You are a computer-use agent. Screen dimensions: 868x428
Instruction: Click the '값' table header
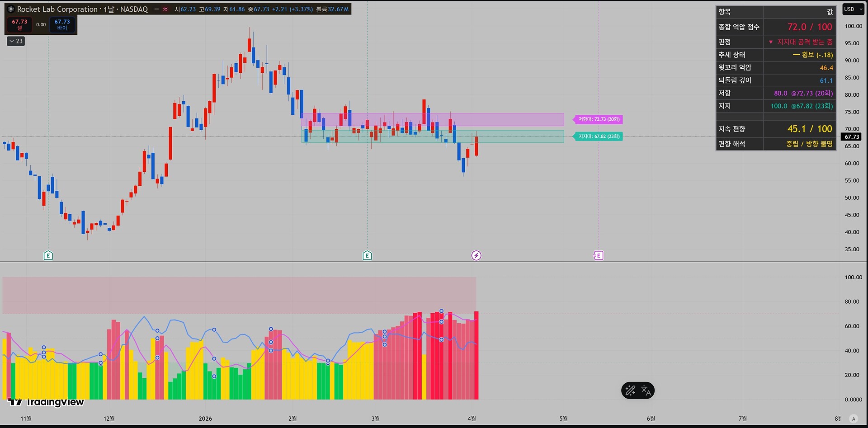(x=830, y=12)
